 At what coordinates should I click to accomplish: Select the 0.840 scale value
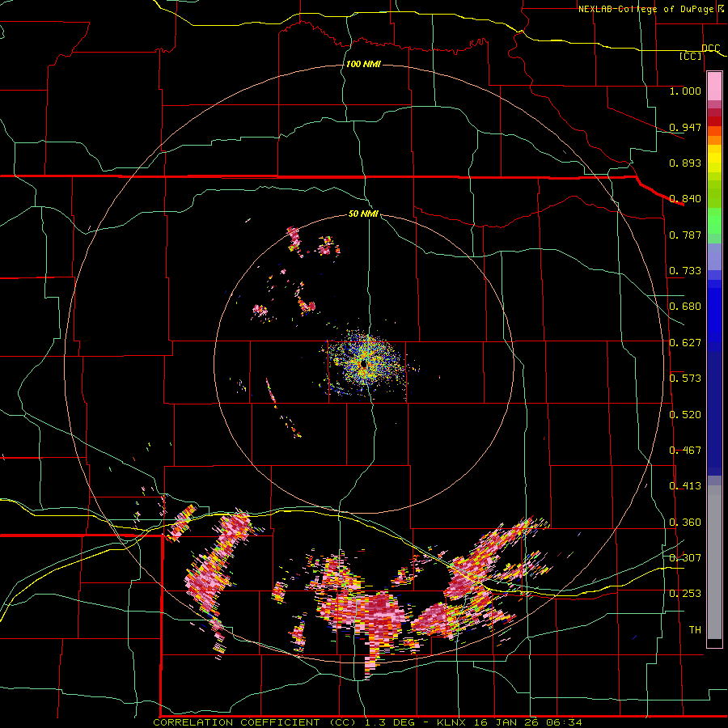[x=685, y=199]
